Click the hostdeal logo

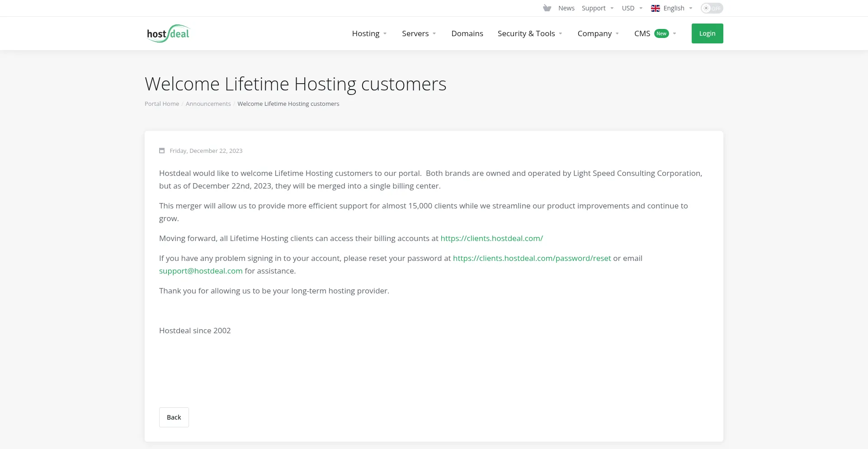tap(168, 33)
